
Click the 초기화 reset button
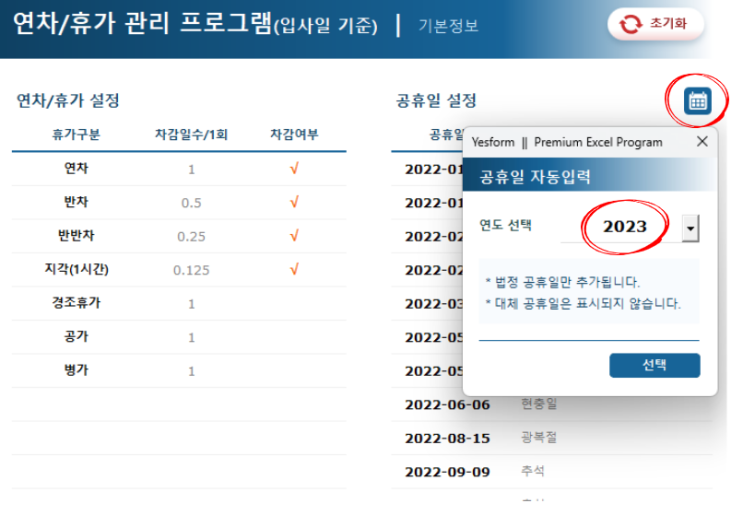[656, 24]
